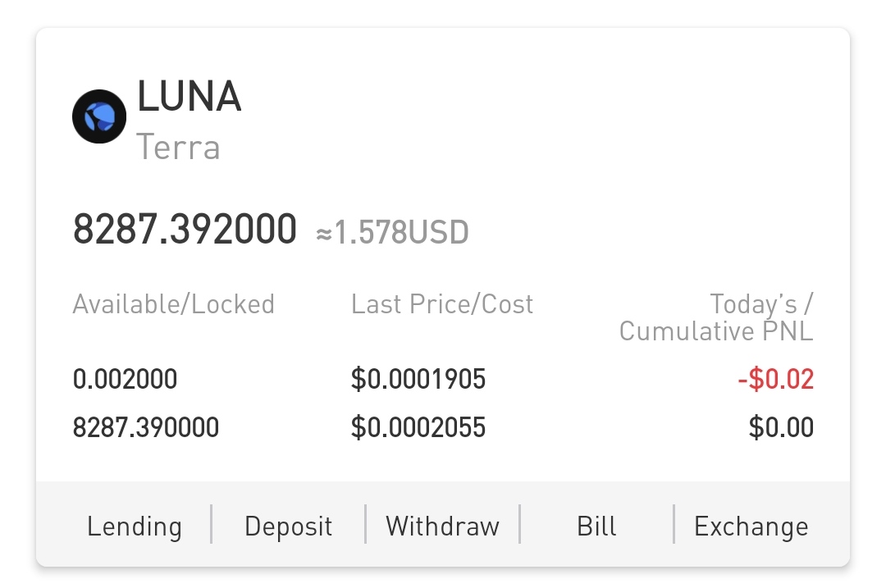Click the ≈1.578USD estimated value
The height and width of the screenshot is (588, 886).
[392, 233]
